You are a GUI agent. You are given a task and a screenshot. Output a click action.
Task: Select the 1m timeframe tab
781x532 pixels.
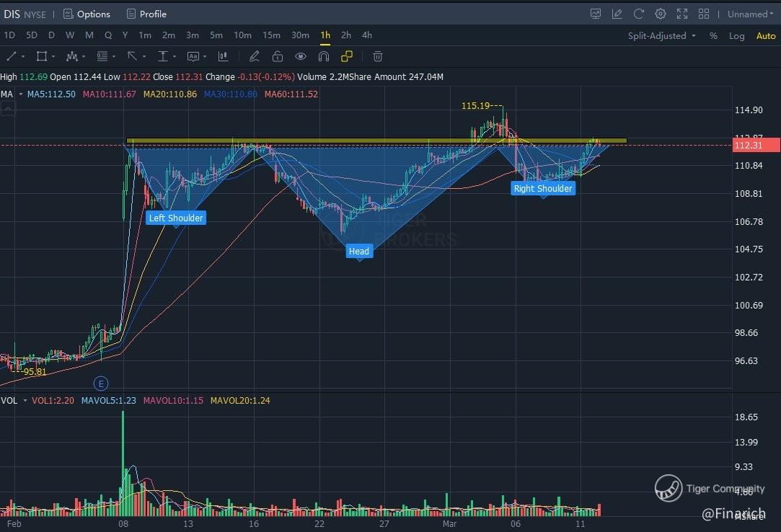[145, 35]
